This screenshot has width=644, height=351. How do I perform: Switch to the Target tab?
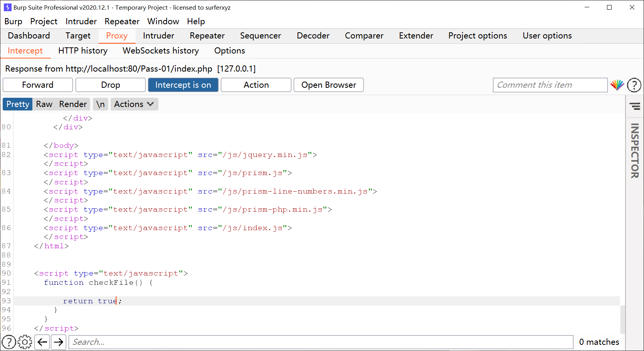tap(78, 36)
